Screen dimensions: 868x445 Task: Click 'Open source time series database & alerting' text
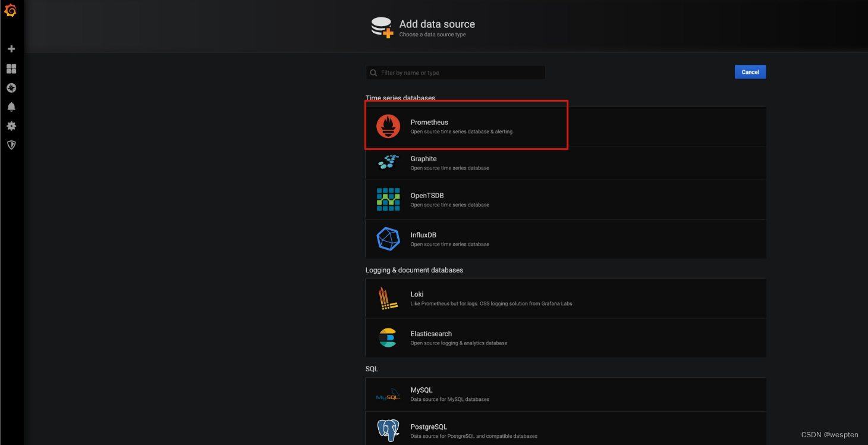(461, 131)
